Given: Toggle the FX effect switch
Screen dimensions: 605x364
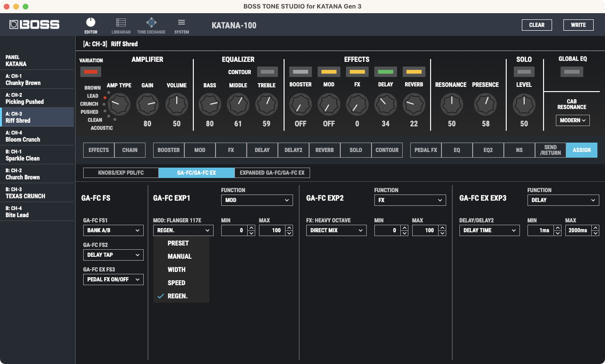Looking at the screenshot, I should click(x=357, y=72).
